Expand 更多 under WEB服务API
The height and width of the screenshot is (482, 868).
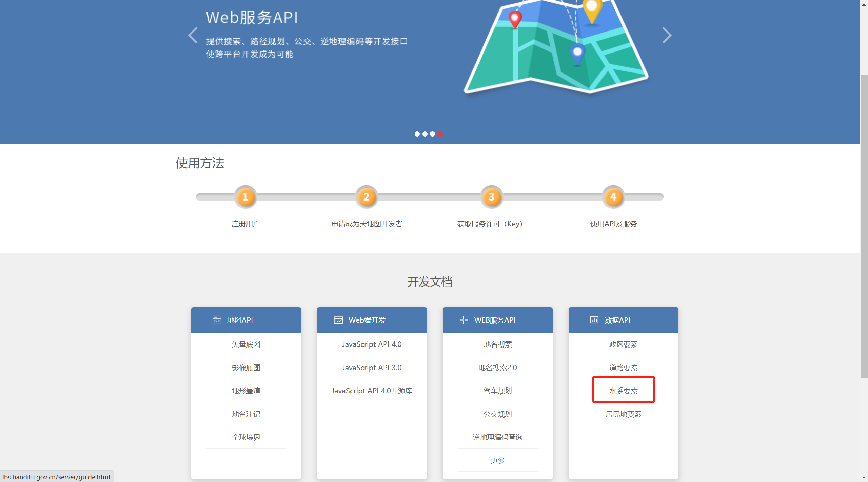(497, 460)
